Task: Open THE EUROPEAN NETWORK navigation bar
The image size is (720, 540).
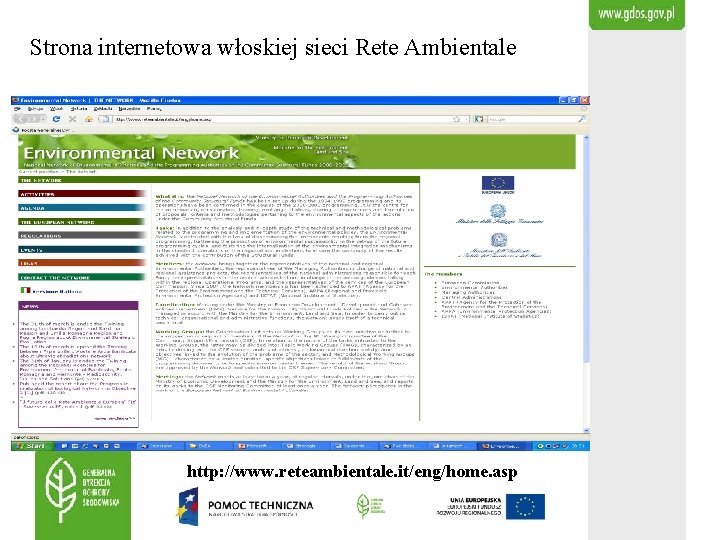Action: 82,222
